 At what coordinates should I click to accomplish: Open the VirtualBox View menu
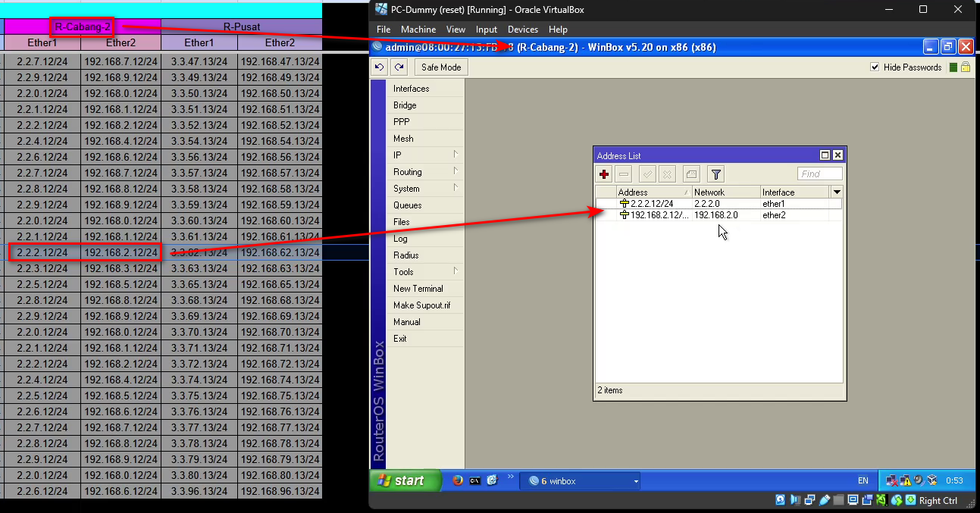pos(456,30)
